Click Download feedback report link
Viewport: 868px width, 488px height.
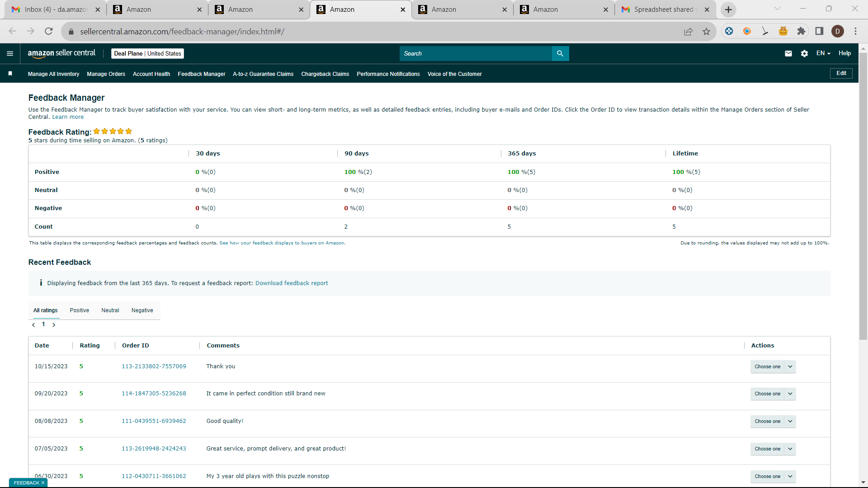pos(292,283)
